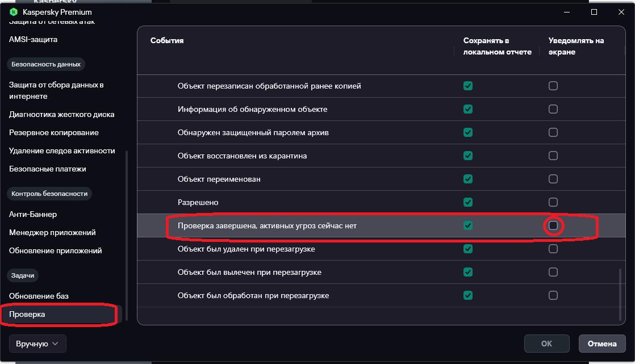Viewport: 635px width, 364px height.
Task: Uncheck local report for "Объект был обработан при перезагрузке"
Action: (x=468, y=295)
